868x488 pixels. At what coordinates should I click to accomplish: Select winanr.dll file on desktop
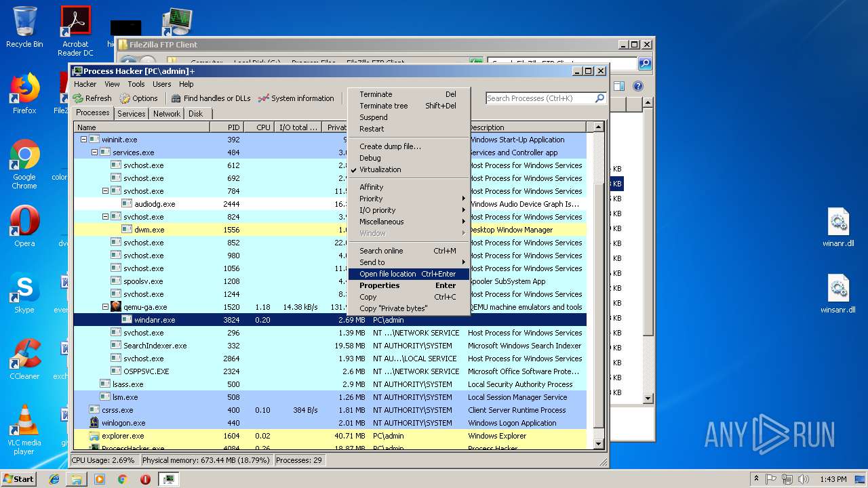[838, 228]
